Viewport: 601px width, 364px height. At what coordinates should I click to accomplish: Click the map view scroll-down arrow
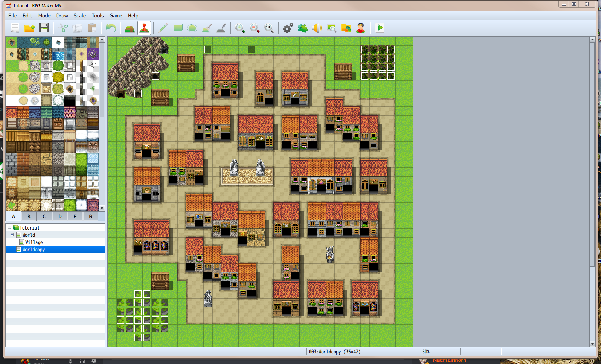592,344
